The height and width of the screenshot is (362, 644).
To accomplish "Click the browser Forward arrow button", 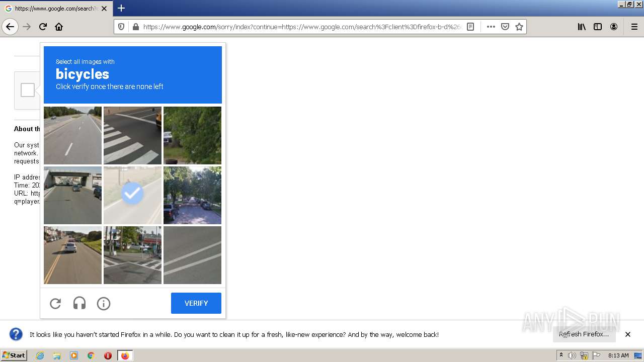I will pyautogui.click(x=27, y=27).
